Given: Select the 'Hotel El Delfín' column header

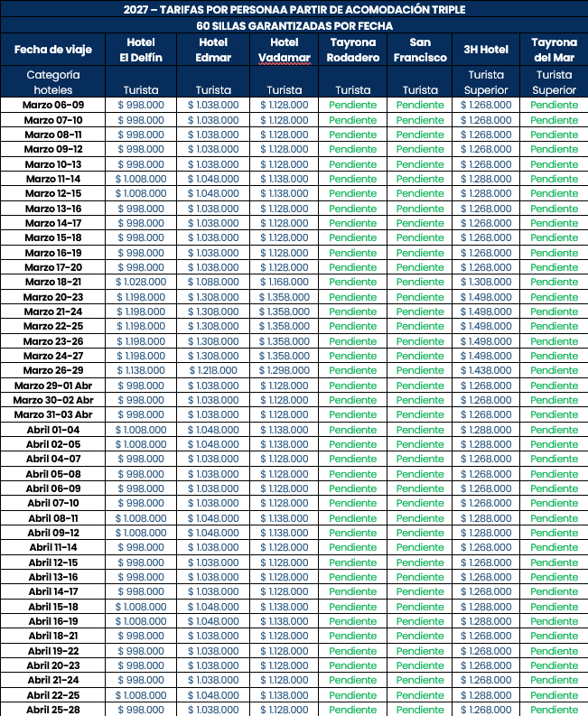Looking at the screenshot, I should [141, 50].
